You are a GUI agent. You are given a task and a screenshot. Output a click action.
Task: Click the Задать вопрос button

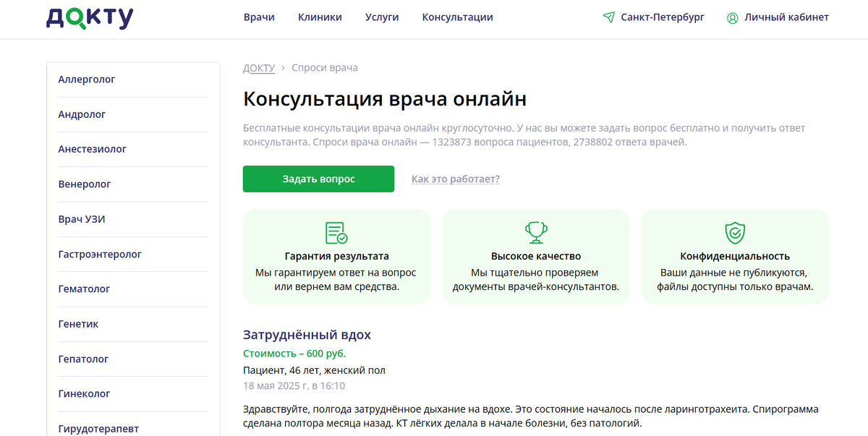318,179
